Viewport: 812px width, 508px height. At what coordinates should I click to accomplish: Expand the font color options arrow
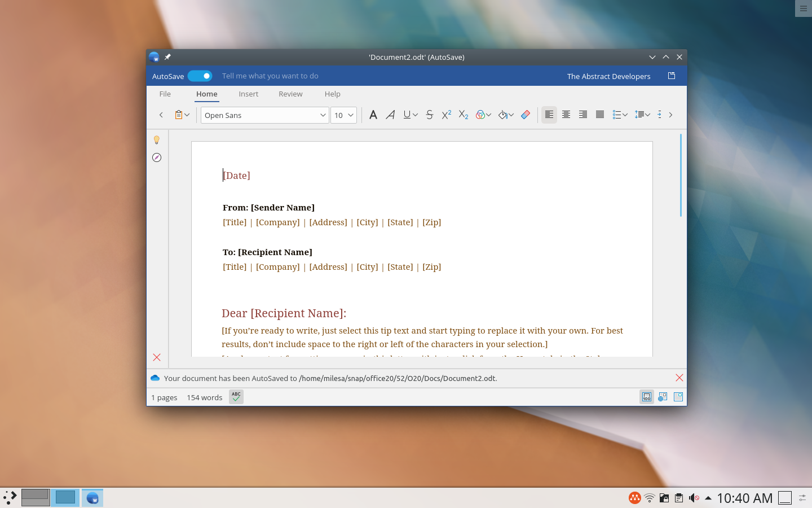point(488,115)
